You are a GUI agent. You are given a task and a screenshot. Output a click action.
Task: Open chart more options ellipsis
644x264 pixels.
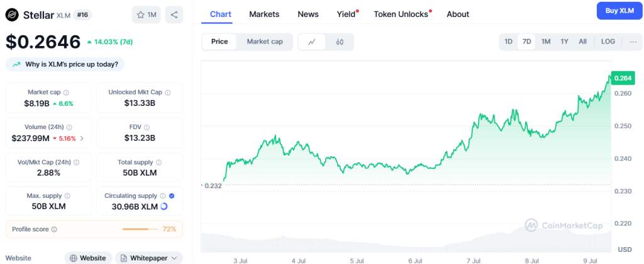(x=633, y=42)
